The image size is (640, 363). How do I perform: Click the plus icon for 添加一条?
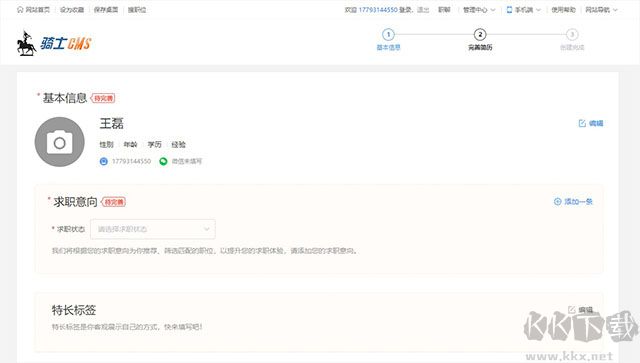pos(558,201)
